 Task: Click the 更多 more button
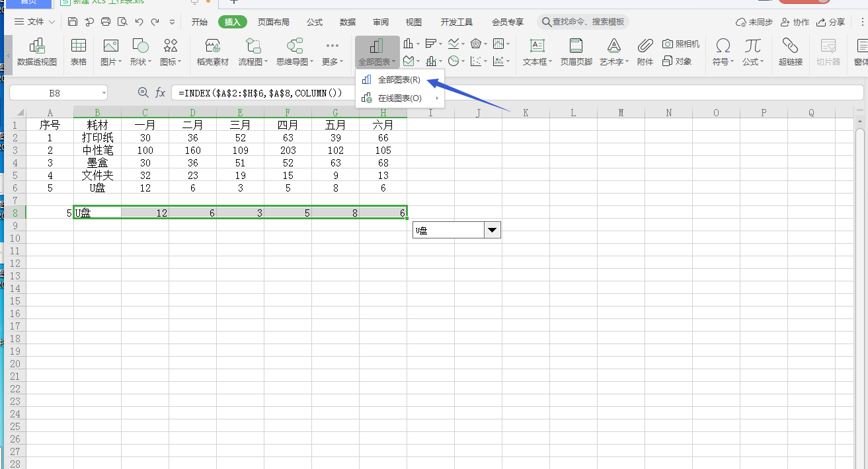click(333, 52)
